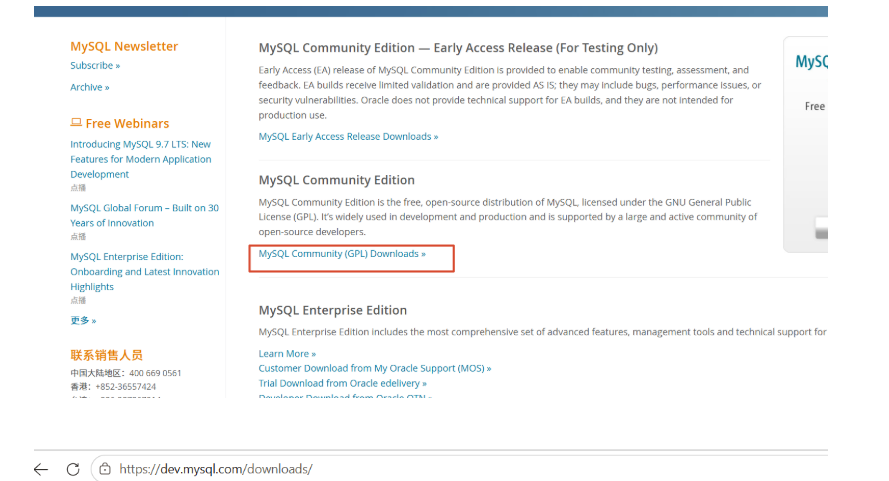This screenshot has height=481, width=889.
Task: Click the MySQL Newsletter heading
Action: click(x=124, y=47)
